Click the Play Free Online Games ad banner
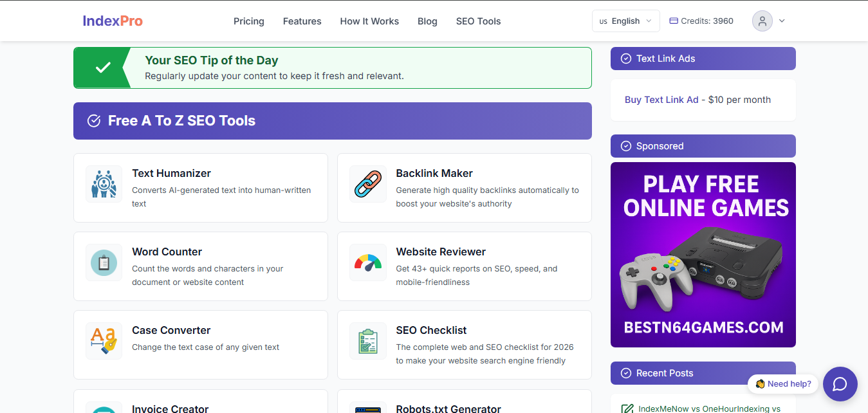Screen dimensions: 868x413 (703, 255)
